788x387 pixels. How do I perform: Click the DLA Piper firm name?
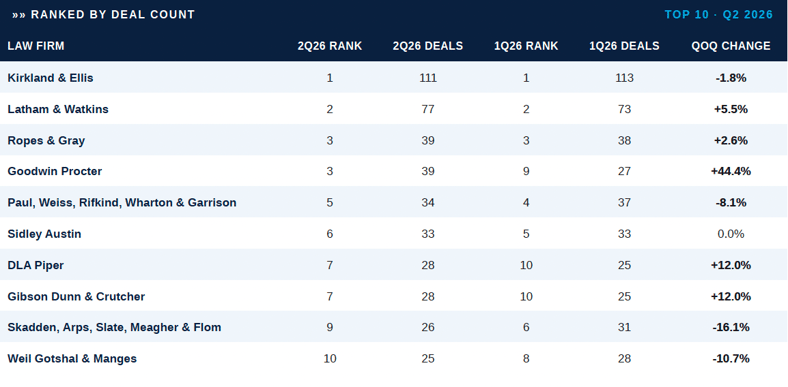click(x=36, y=265)
